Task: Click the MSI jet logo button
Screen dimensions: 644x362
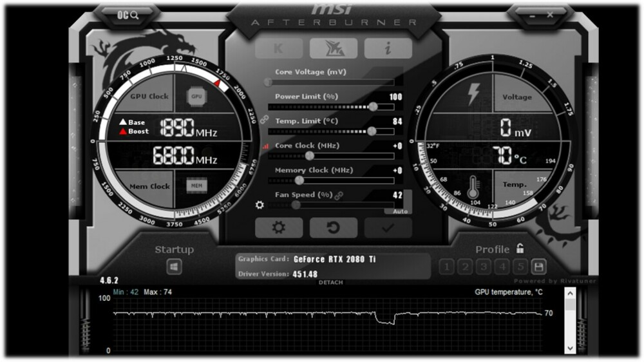Action: (x=334, y=48)
